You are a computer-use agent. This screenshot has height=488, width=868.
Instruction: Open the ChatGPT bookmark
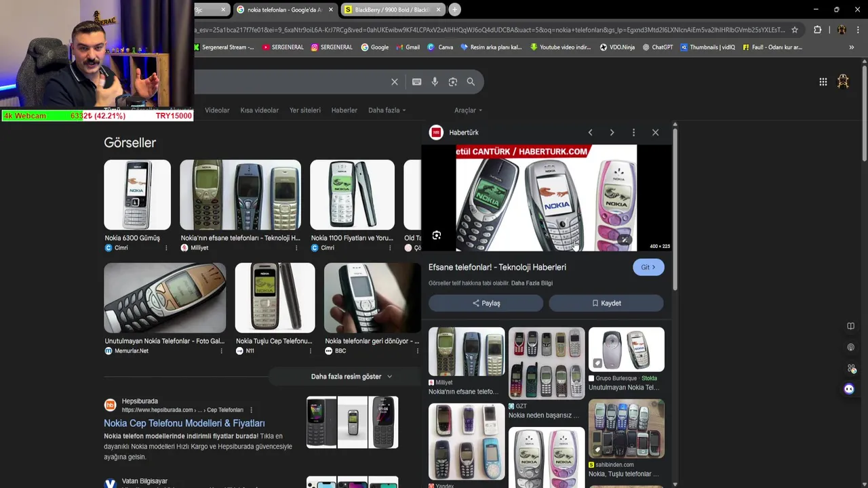[657, 47]
